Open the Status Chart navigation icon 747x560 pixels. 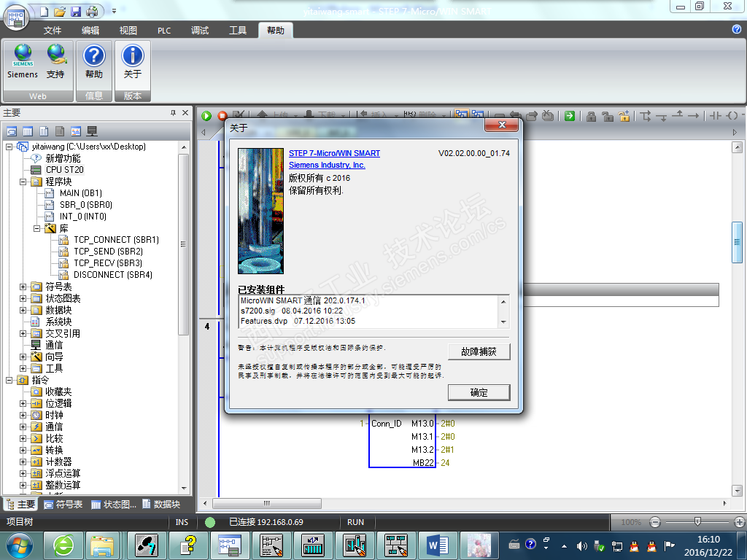coord(28,131)
